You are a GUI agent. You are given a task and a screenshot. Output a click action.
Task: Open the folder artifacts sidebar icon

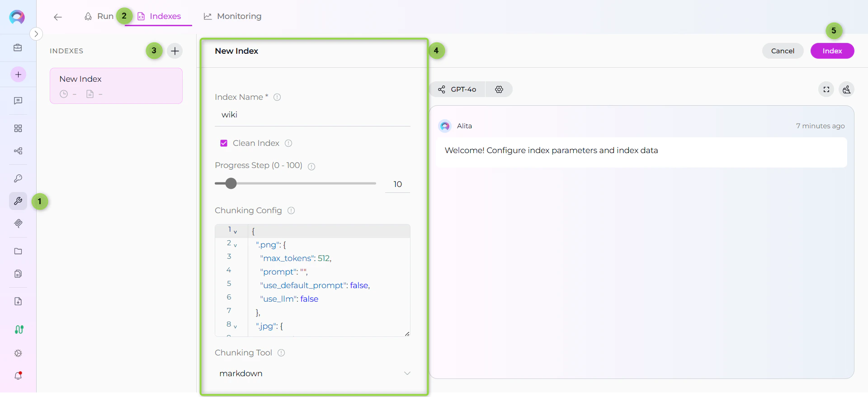tap(18, 251)
